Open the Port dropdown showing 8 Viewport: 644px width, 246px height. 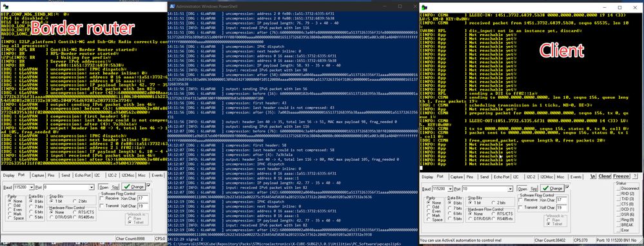point(92,187)
